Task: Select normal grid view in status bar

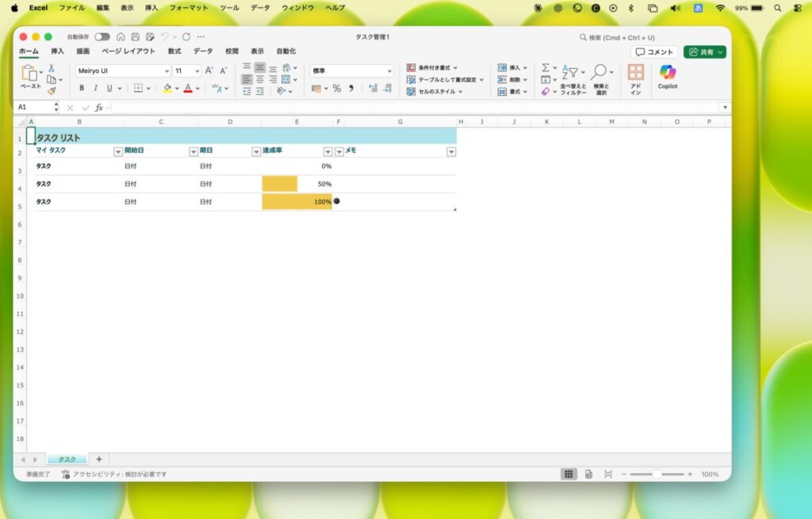Action: pos(569,474)
